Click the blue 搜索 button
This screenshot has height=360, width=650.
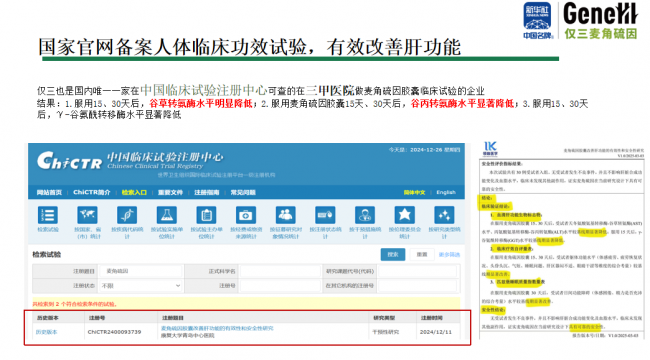tap(393, 254)
